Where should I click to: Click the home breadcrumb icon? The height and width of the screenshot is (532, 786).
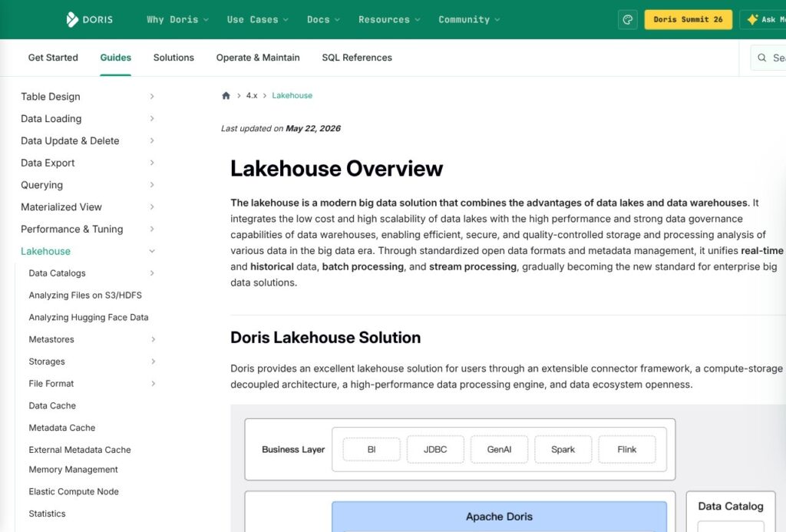(226, 95)
